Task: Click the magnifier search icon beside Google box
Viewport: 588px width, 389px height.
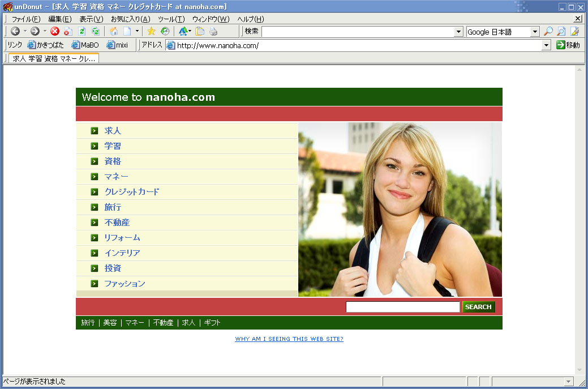Action: (x=548, y=32)
